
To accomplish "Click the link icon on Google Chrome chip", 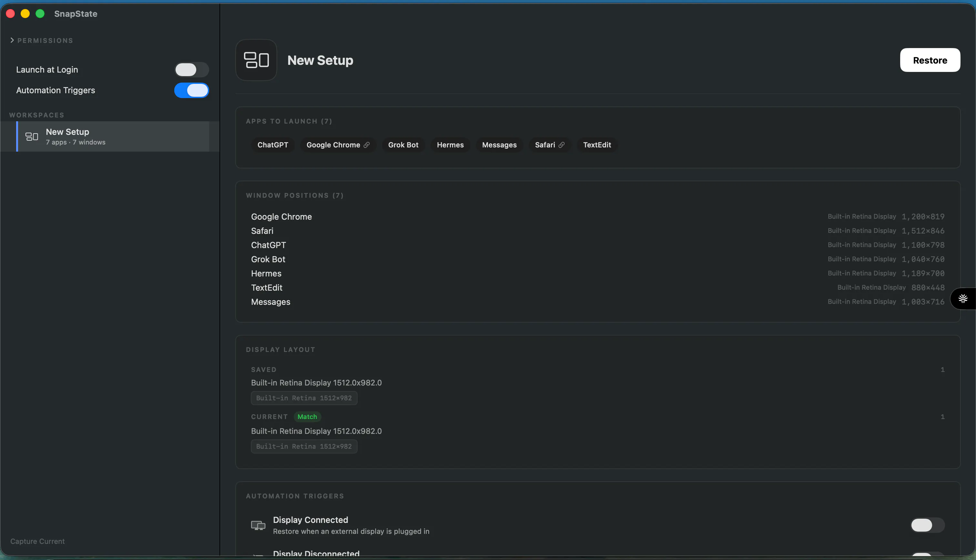I will pos(367,145).
